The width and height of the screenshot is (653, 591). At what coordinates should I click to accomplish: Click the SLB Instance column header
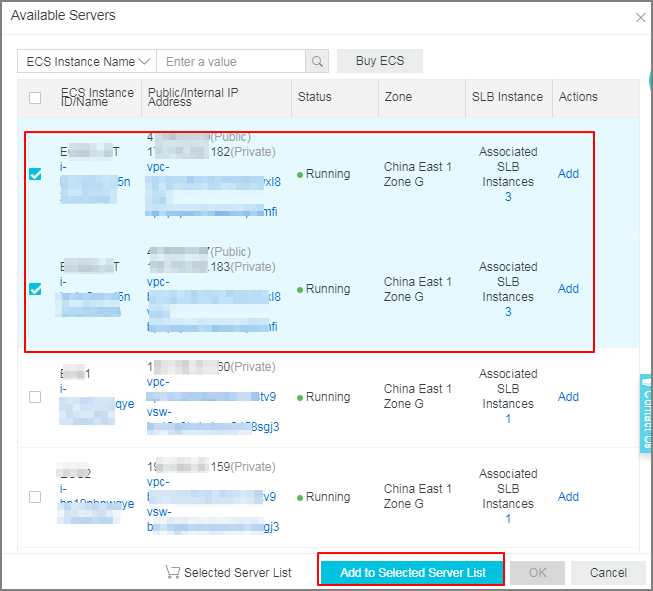(507, 97)
